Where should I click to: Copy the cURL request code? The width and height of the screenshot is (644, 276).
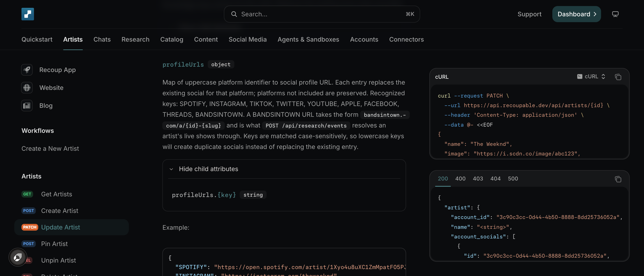click(x=618, y=77)
